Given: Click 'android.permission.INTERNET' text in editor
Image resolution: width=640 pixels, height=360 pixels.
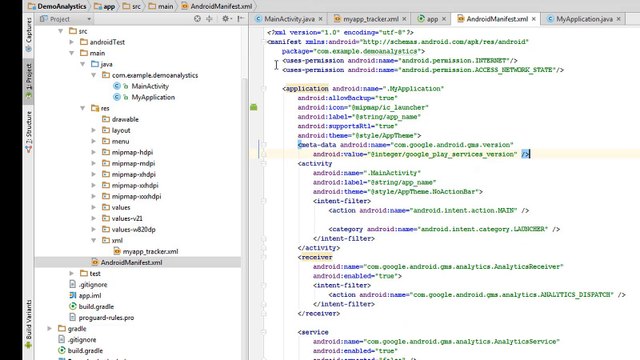Looking at the screenshot, I should click(453, 60).
